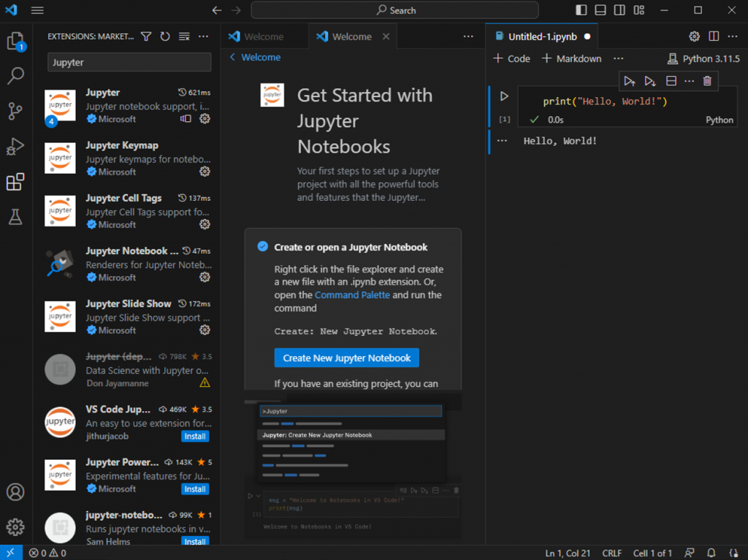
Task: Clear extensions search results icon
Action: (184, 37)
